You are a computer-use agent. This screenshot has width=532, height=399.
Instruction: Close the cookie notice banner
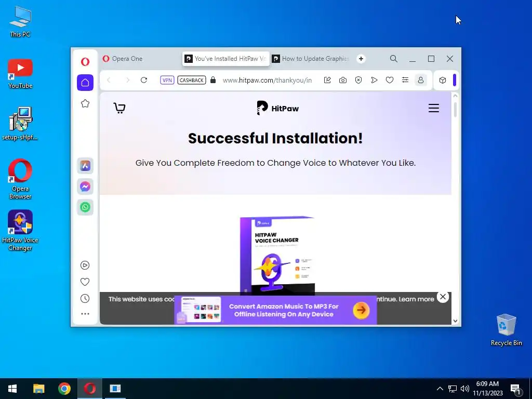pyautogui.click(x=443, y=297)
